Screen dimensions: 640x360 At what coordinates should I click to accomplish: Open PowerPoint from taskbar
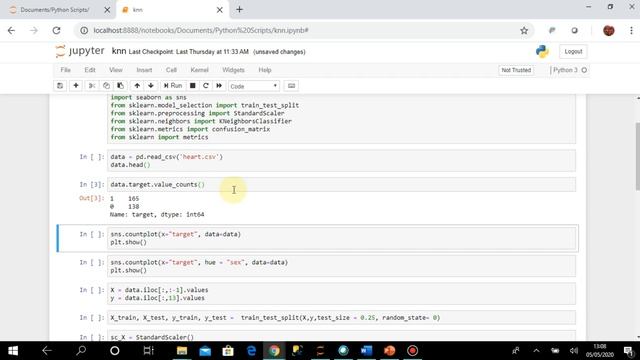pos(389,351)
